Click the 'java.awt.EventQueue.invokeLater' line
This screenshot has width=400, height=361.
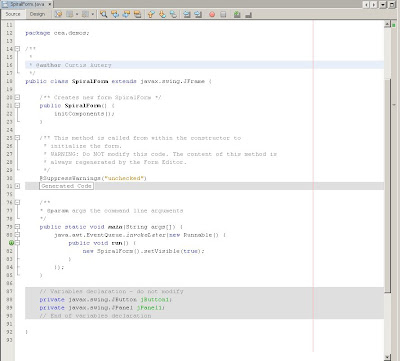pyautogui.click(x=140, y=235)
